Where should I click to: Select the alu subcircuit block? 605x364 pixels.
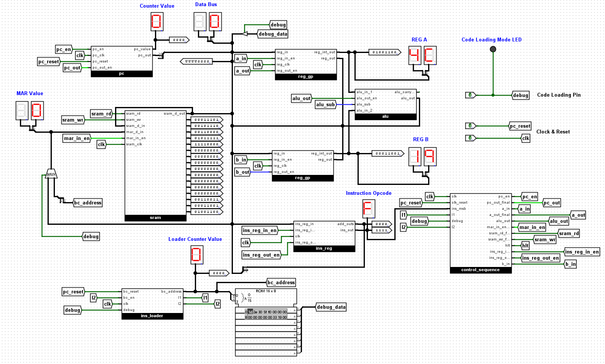(386, 104)
